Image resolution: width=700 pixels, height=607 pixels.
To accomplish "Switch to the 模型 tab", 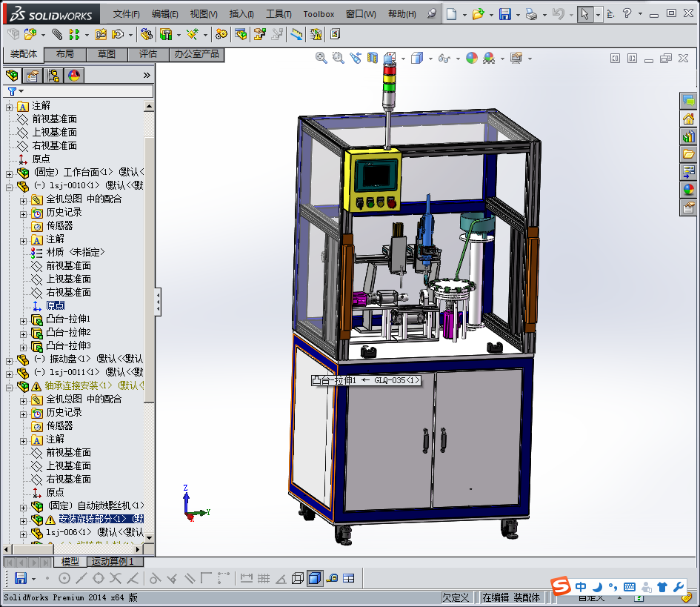I will pyautogui.click(x=70, y=562).
